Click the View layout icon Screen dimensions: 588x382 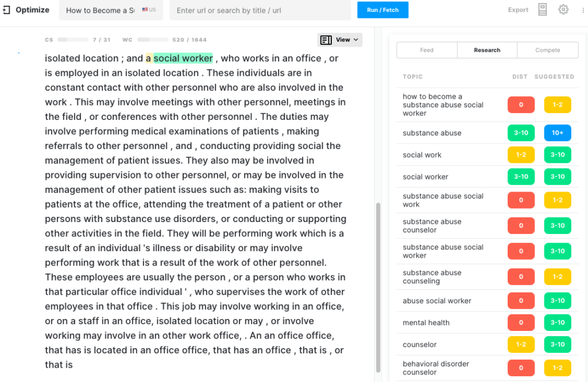coord(326,40)
